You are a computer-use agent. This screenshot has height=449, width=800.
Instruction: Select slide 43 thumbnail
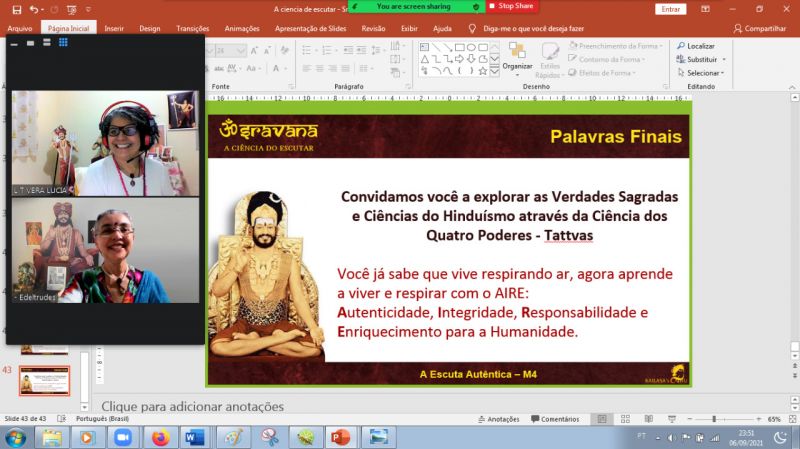(44, 381)
